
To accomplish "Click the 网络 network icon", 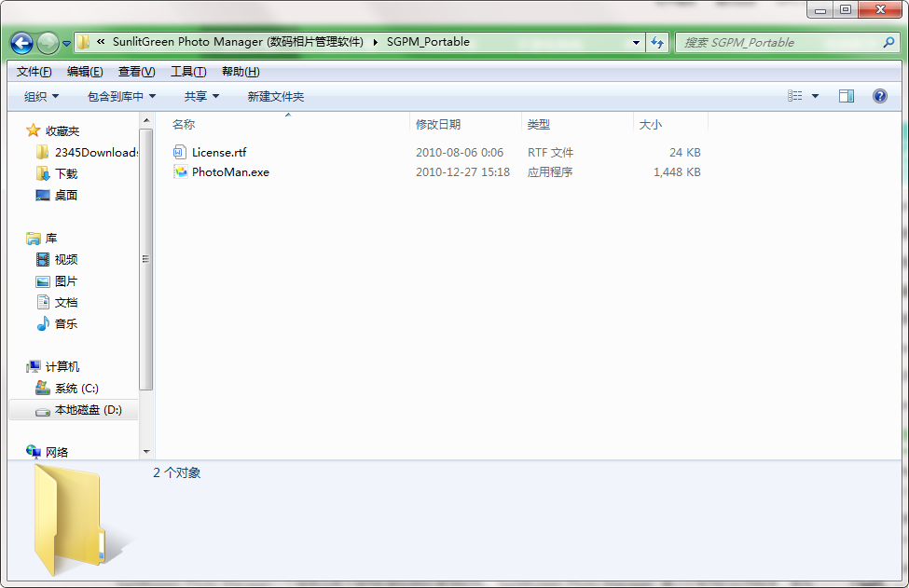I will coord(33,452).
